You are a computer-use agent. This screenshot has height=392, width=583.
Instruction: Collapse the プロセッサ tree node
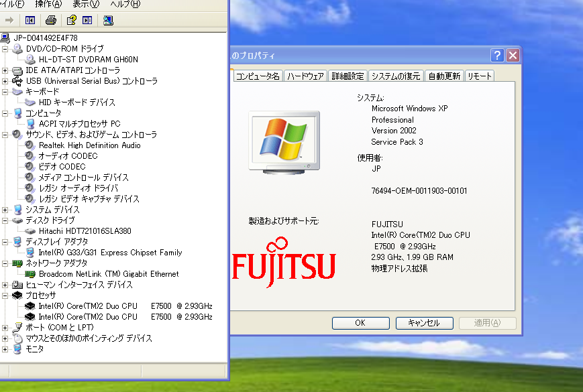coord(5,295)
